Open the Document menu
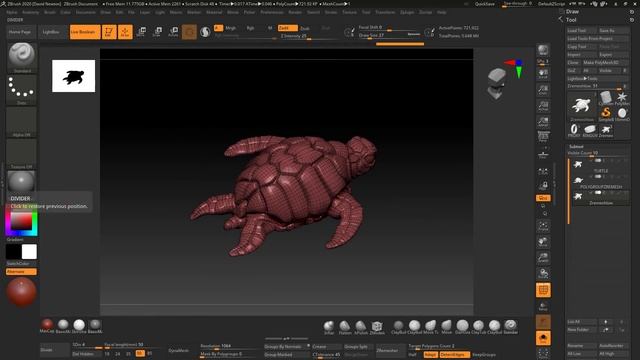The width and height of the screenshot is (640, 360). tap(86, 12)
